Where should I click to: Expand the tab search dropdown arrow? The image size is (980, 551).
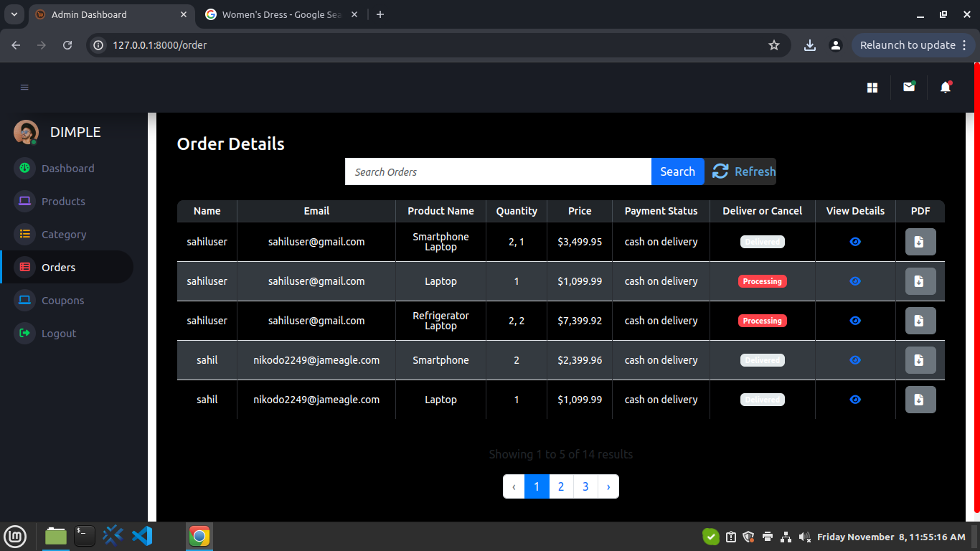(14, 14)
